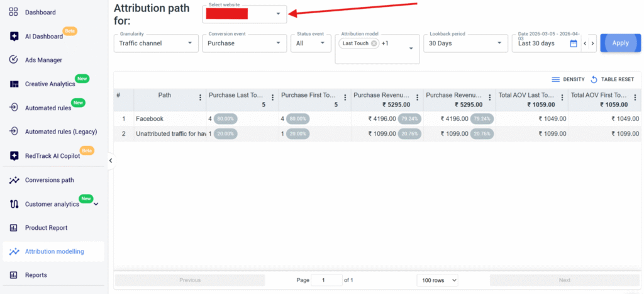
Task: Click the Ads Manager gauge icon
Action: point(14,60)
